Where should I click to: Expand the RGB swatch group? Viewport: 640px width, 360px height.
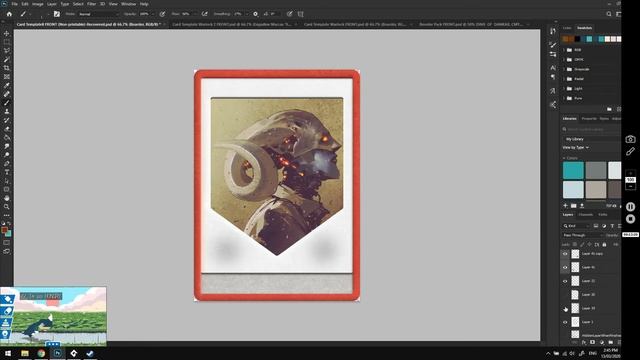[x=564, y=50]
